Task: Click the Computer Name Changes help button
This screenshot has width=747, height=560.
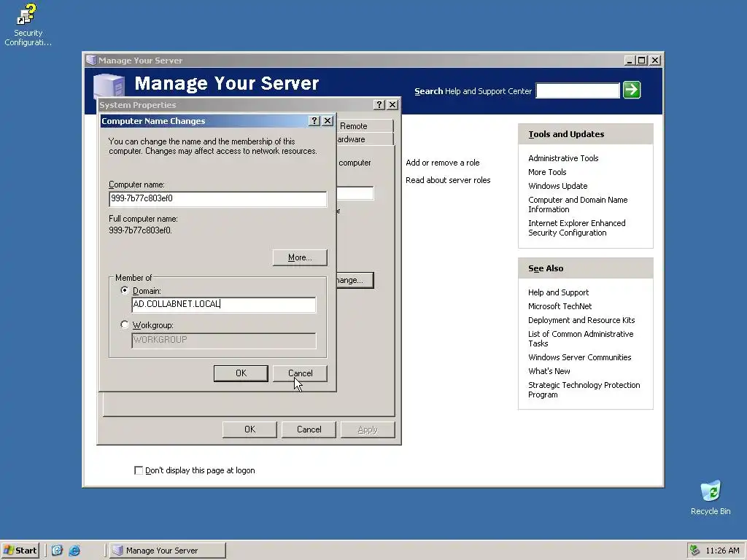Action: click(314, 121)
